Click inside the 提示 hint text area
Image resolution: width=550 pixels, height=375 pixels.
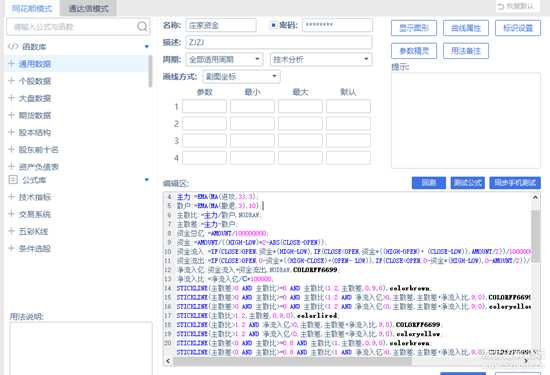[x=466, y=121]
